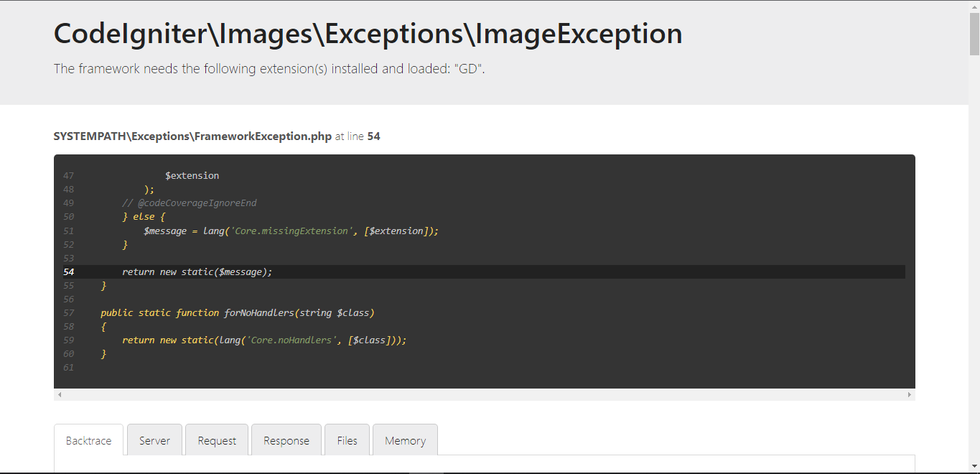980x474 pixels.
Task: Click the '} else {' code line
Action: pos(144,217)
